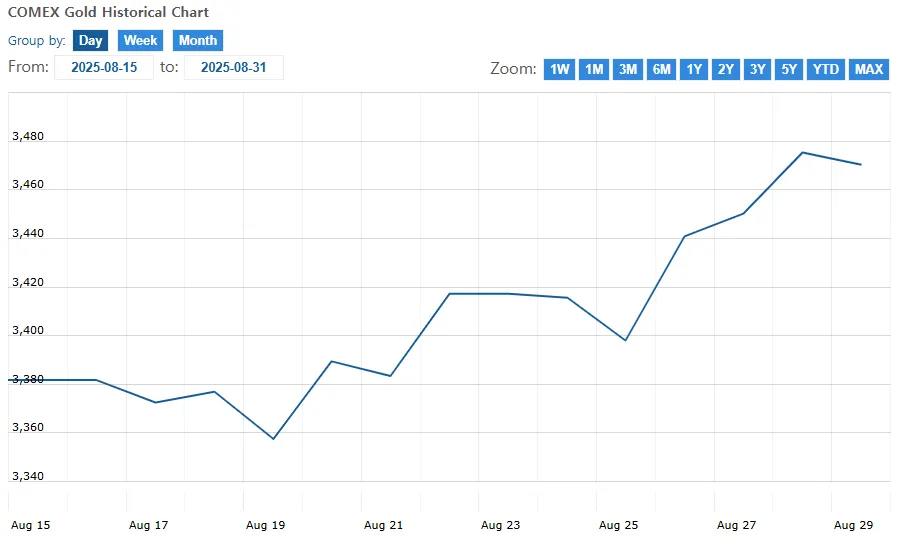Click the COMEX Gold Historical Chart title
This screenshot has height=537, width=897.
tap(109, 12)
